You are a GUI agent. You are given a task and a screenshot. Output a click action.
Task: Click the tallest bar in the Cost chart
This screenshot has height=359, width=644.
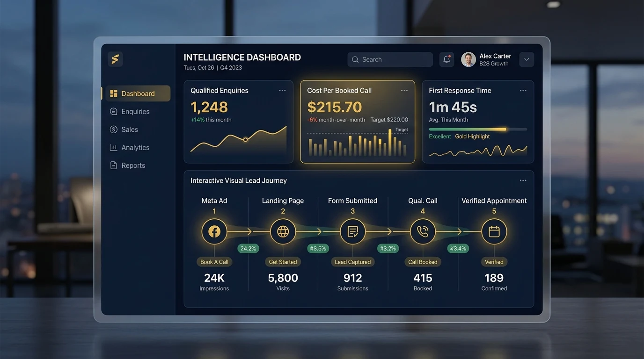390,143
